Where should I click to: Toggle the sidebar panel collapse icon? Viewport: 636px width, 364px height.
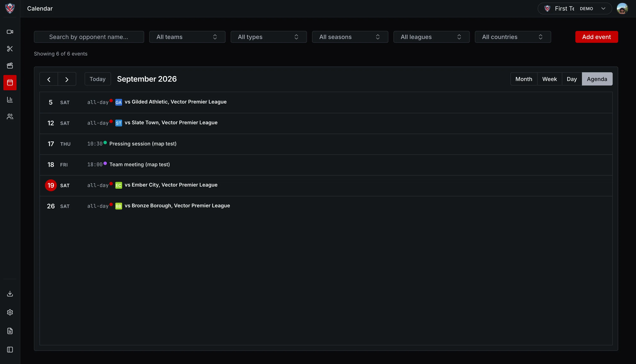[x=10, y=350]
